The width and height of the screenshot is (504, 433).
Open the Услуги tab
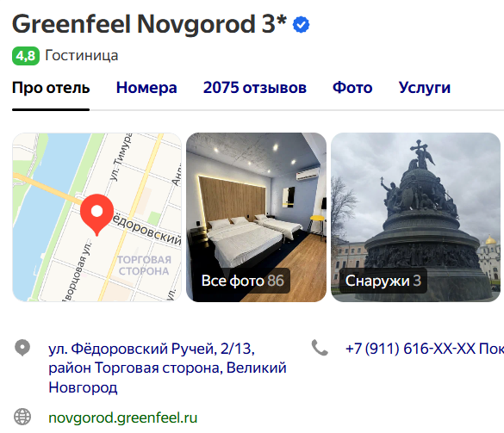[x=425, y=88]
